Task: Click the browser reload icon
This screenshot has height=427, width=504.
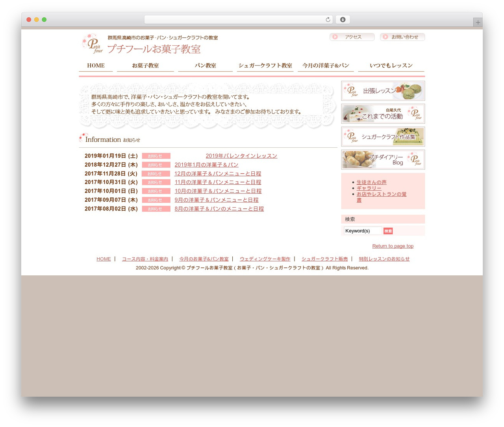Action: (x=328, y=20)
